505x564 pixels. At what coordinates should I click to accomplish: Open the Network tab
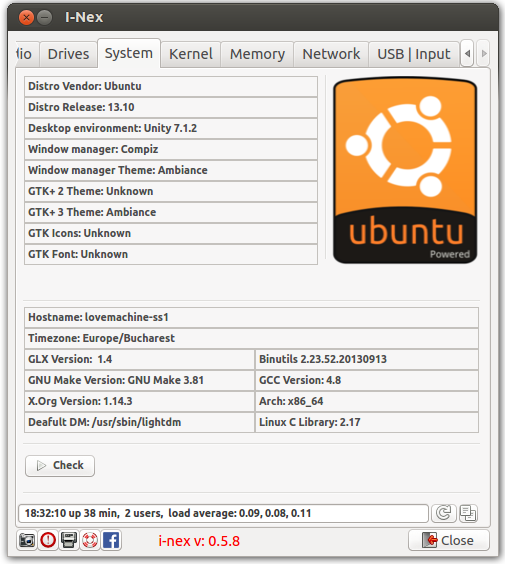pyautogui.click(x=331, y=54)
